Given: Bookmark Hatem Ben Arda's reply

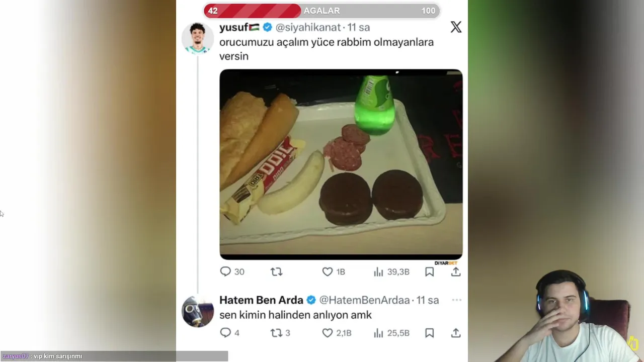Looking at the screenshot, I should point(429,333).
